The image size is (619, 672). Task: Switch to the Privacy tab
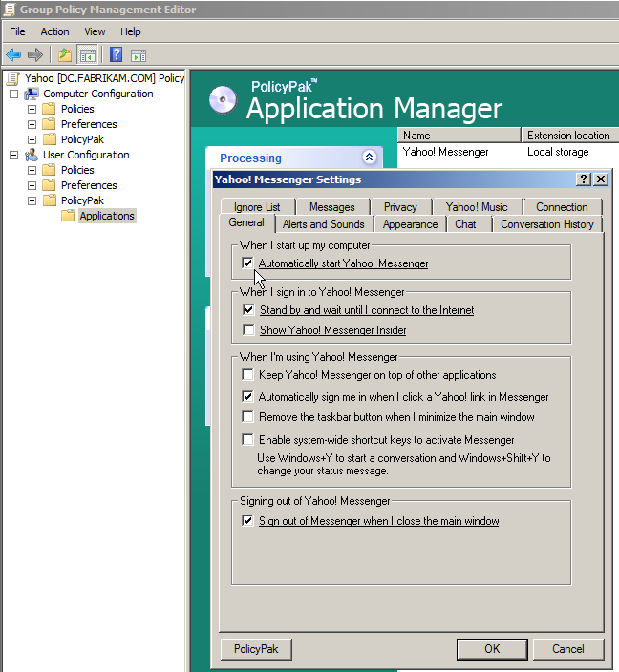[x=400, y=207]
